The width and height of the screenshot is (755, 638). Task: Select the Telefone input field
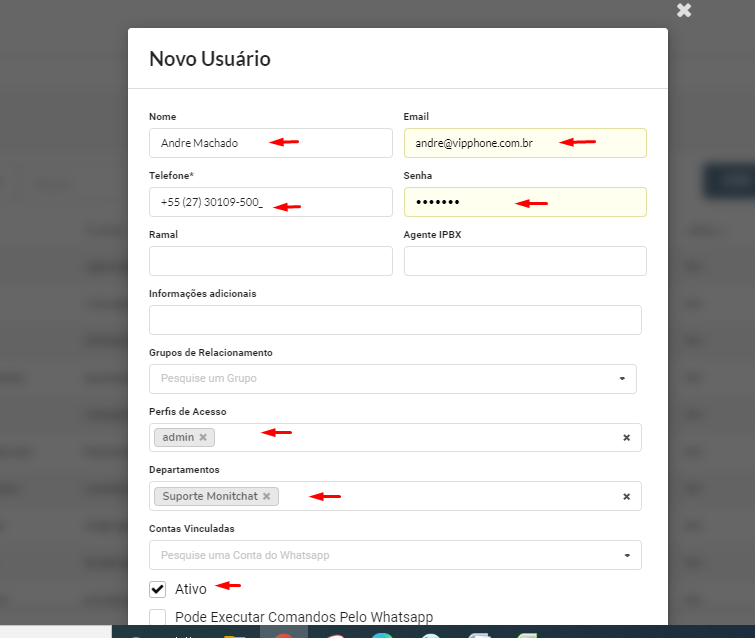271,202
